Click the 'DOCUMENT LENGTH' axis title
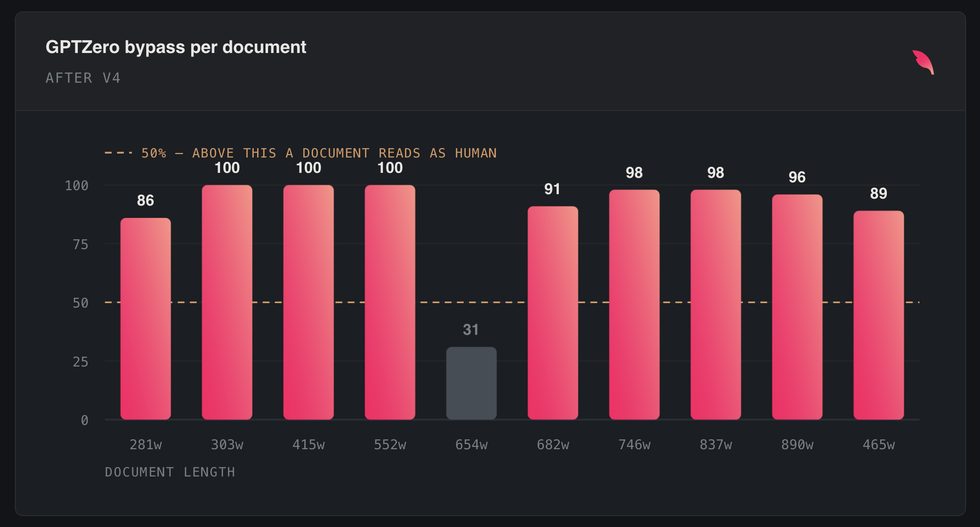Image resolution: width=980 pixels, height=527 pixels. 170,472
